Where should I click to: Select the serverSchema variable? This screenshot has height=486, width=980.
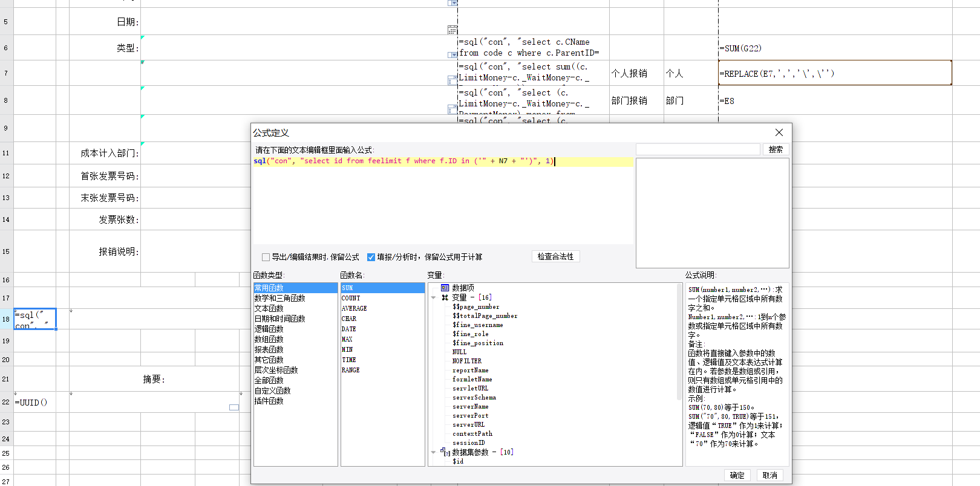[x=474, y=397]
